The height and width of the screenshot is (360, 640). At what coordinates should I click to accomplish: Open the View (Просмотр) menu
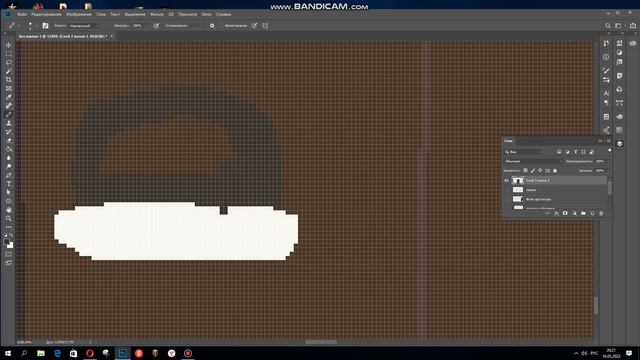pyautogui.click(x=187, y=14)
